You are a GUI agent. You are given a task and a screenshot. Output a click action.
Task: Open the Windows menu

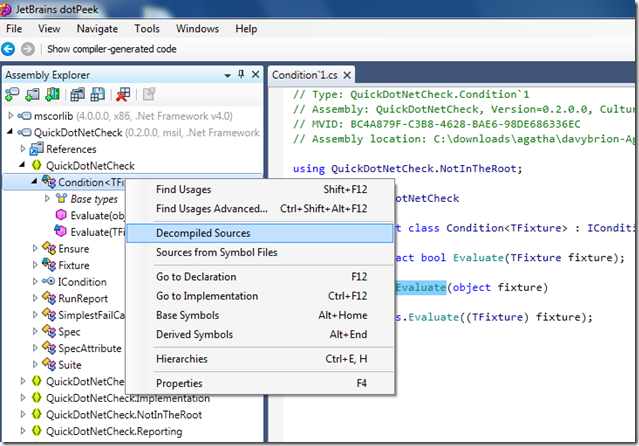197,29
